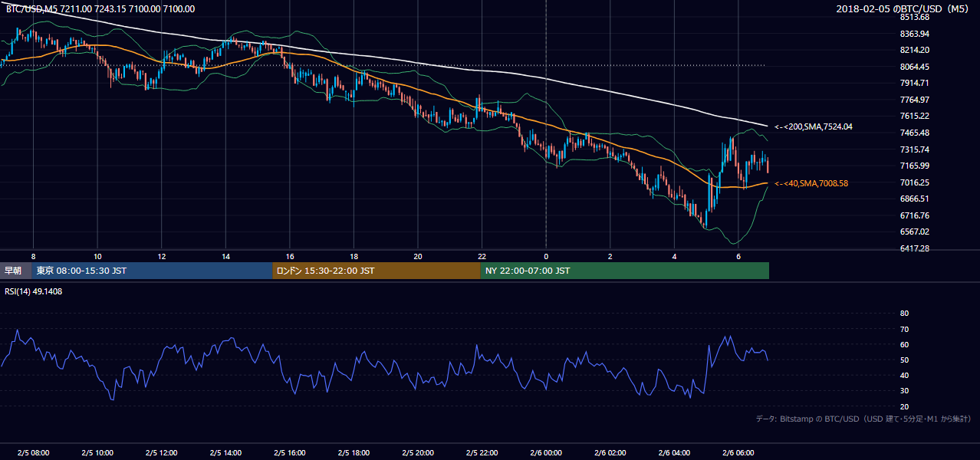Click the RSI(14) 49.1408 indicator label

point(34,291)
